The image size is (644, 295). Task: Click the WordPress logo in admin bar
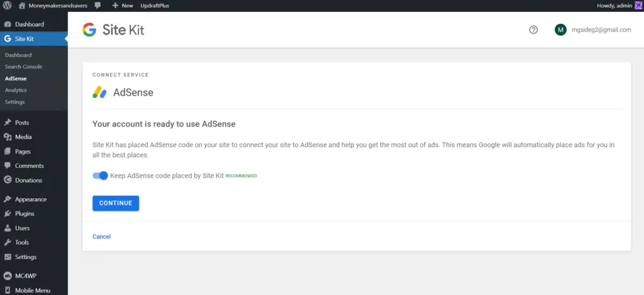tap(8, 5)
